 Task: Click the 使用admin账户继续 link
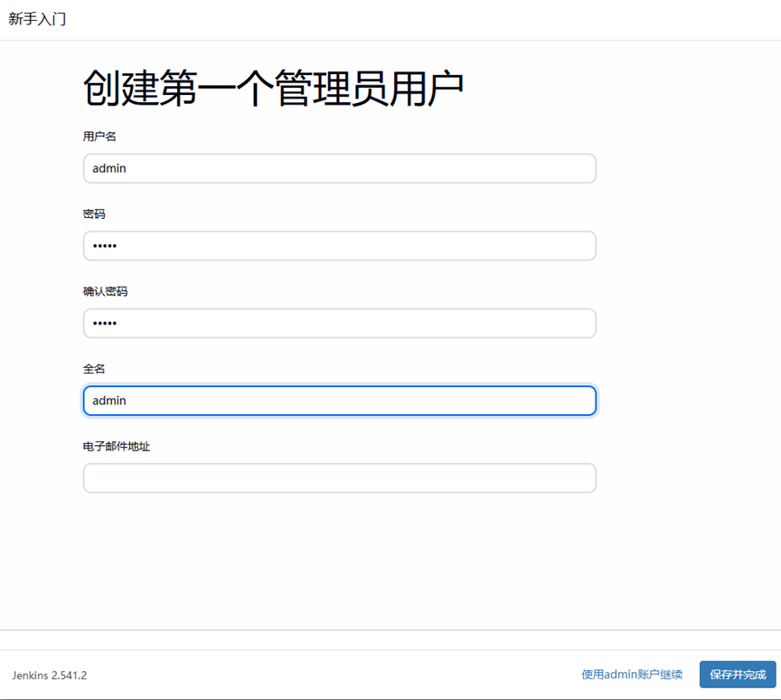[x=632, y=675]
